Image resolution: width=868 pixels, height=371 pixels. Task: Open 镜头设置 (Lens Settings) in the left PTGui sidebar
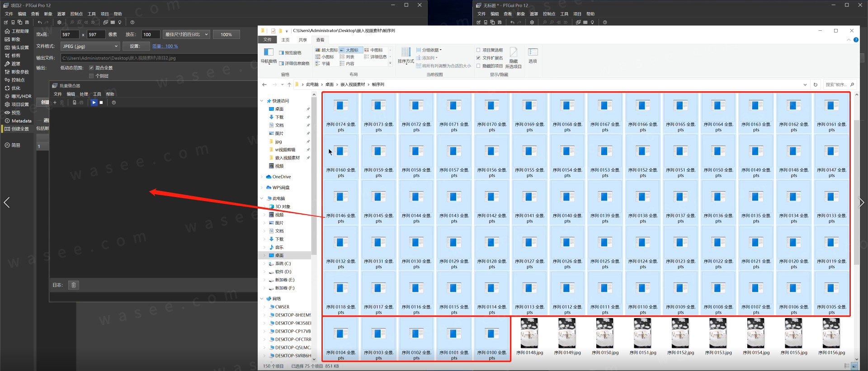17,47
